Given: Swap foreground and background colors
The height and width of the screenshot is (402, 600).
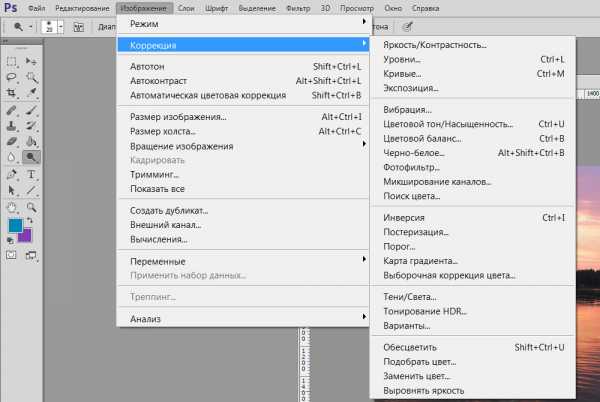Looking at the screenshot, I should (x=30, y=221).
